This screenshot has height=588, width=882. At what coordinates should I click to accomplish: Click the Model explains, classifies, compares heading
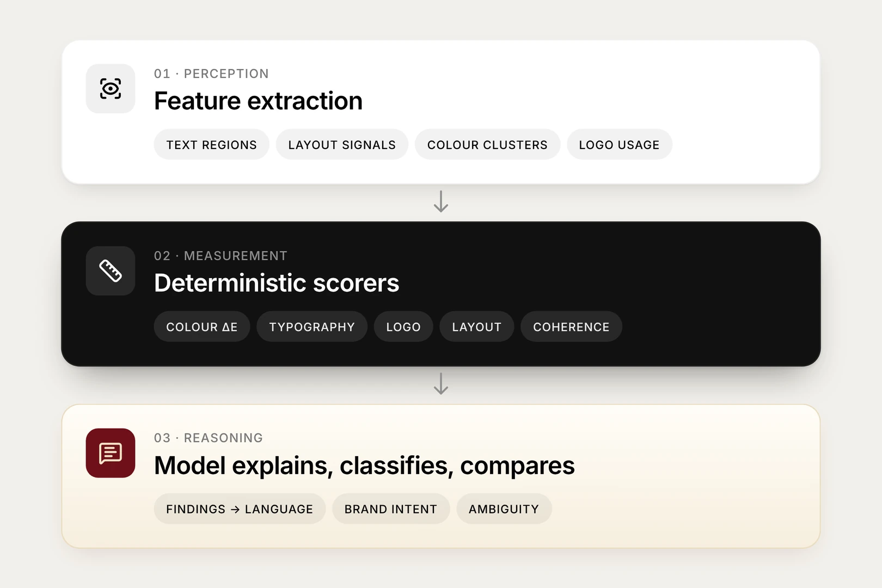pyautogui.click(x=364, y=466)
